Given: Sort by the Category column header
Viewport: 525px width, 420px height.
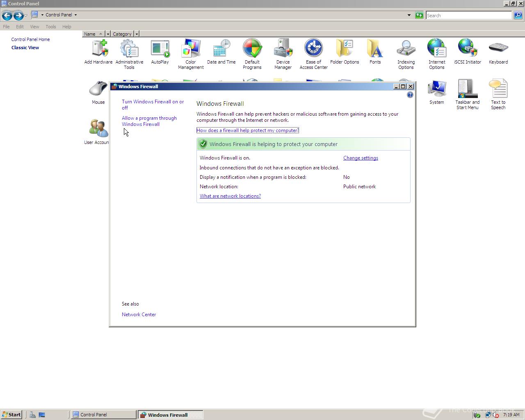Looking at the screenshot, I should click(x=122, y=34).
